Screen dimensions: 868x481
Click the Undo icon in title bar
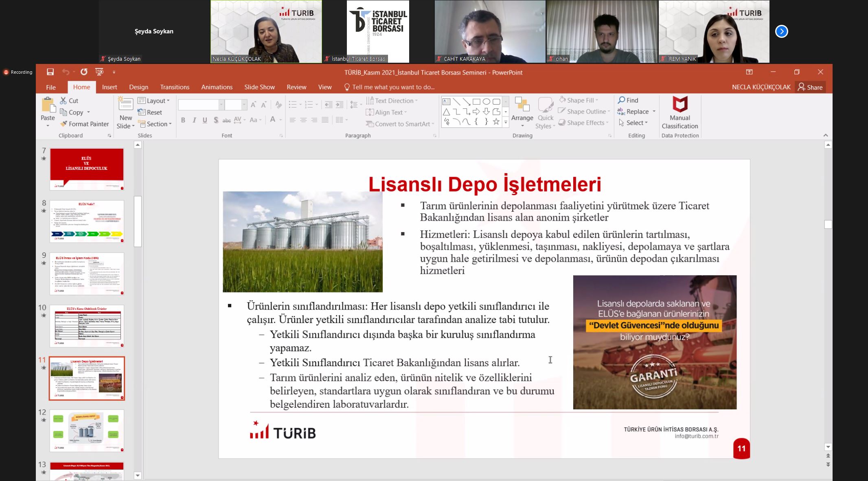point(66,72)
